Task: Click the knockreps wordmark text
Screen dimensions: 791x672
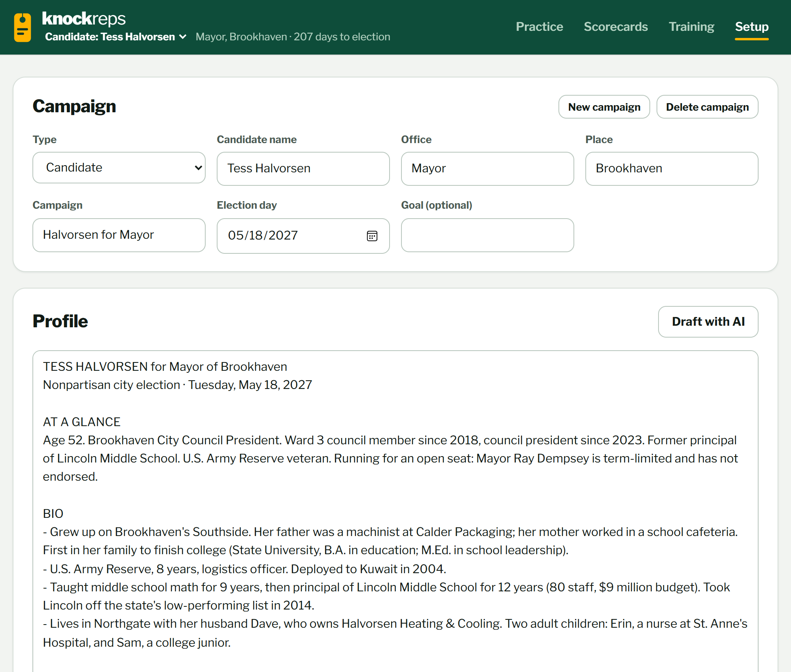Action: (x=84, y=19)
